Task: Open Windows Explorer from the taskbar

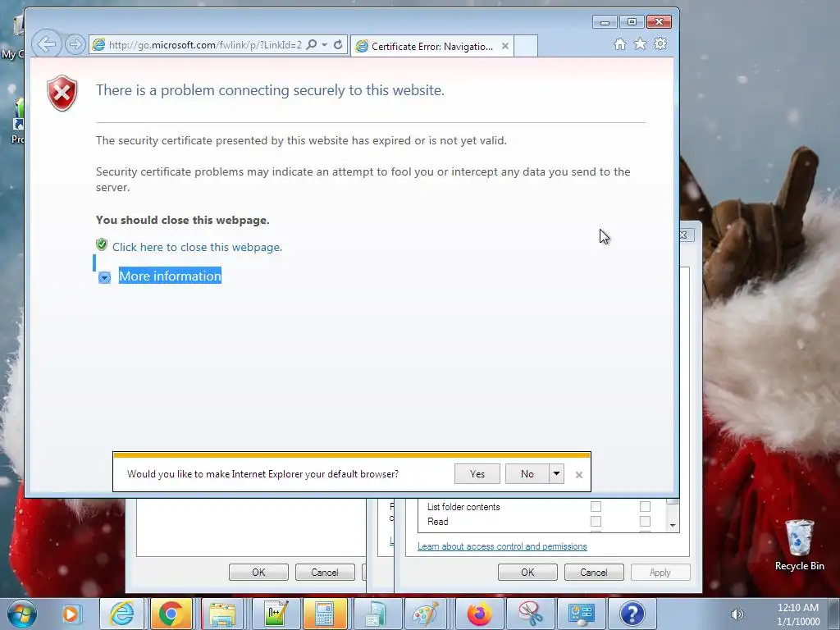Action: click(x=222, y=614)
